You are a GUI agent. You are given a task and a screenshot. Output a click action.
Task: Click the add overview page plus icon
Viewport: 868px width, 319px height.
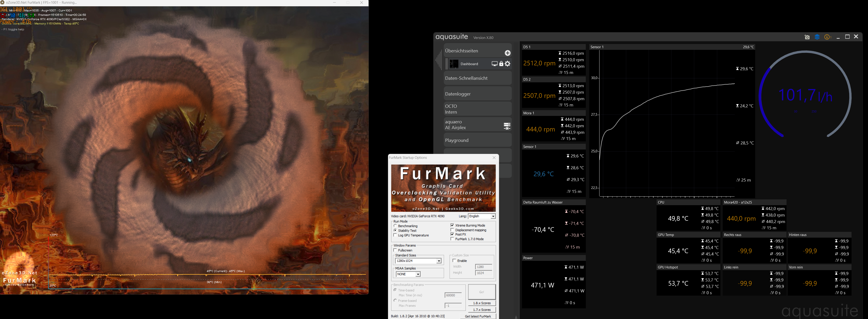click(x=508, y=53)
